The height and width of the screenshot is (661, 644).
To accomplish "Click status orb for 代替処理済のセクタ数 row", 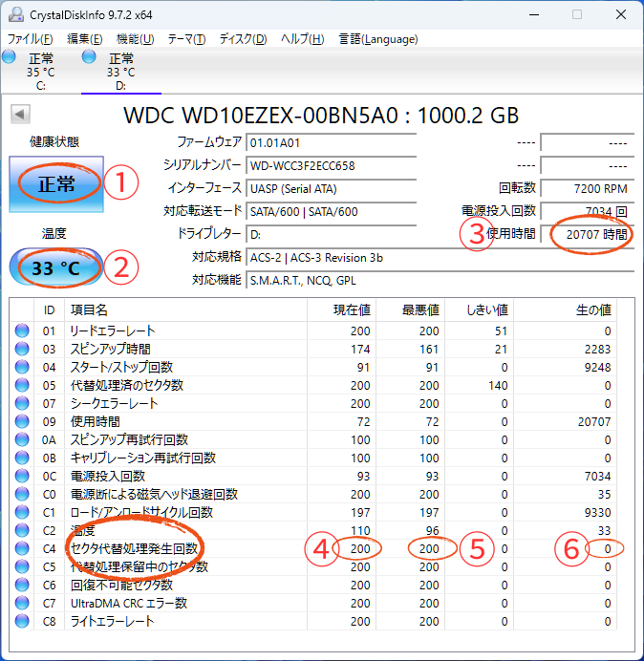I will (x=23, y=385).
